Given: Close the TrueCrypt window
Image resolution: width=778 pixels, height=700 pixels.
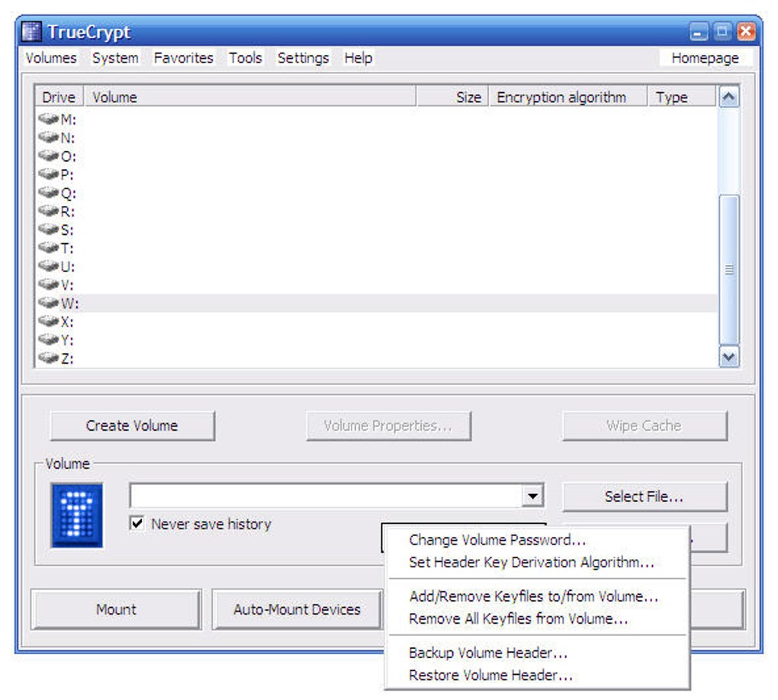Looking at the screenshot, I should pyautogui.click(x=746, y=32).
